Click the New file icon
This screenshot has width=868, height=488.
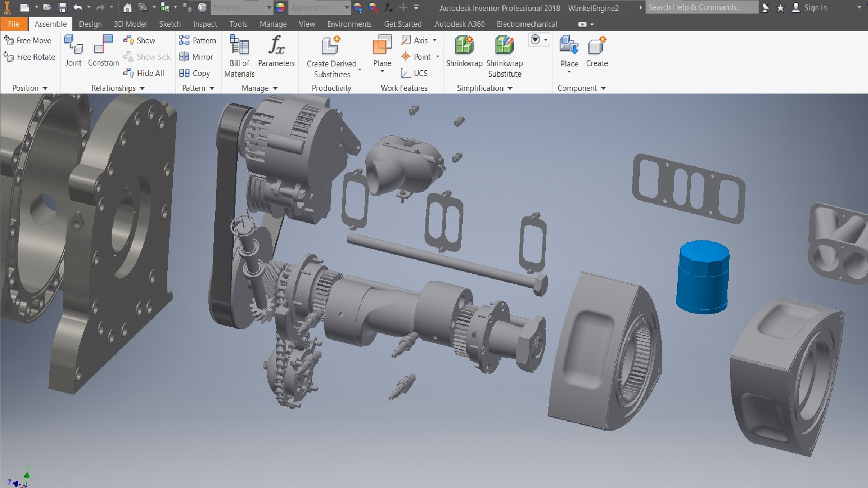[x=25, y=7]
